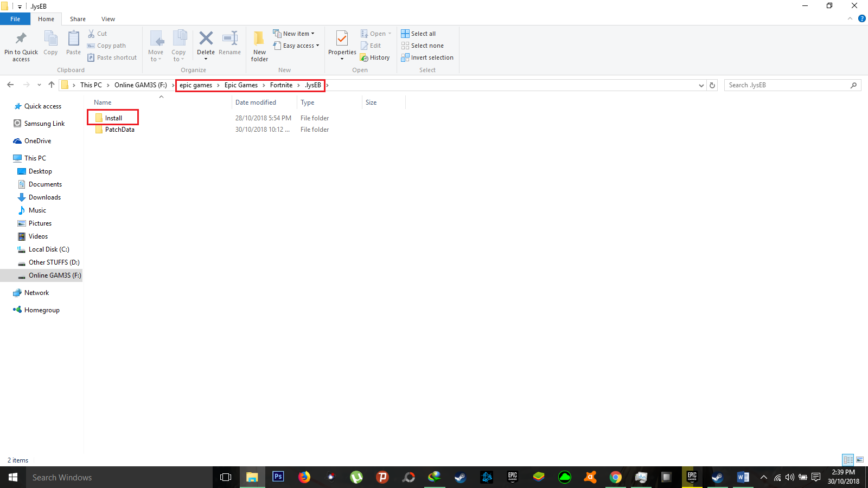Launch Firefox from the taskbar

tap(304, 477)
